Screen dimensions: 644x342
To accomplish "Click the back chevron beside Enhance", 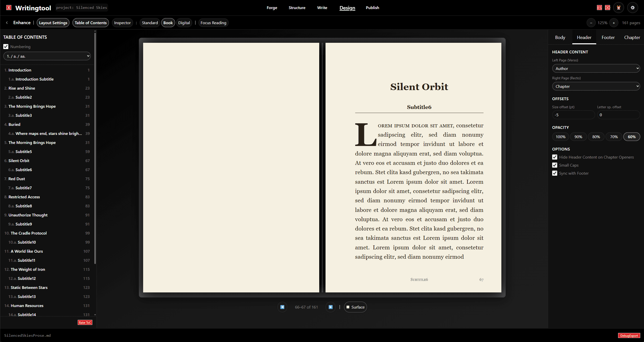I will (x=7, y=23).
